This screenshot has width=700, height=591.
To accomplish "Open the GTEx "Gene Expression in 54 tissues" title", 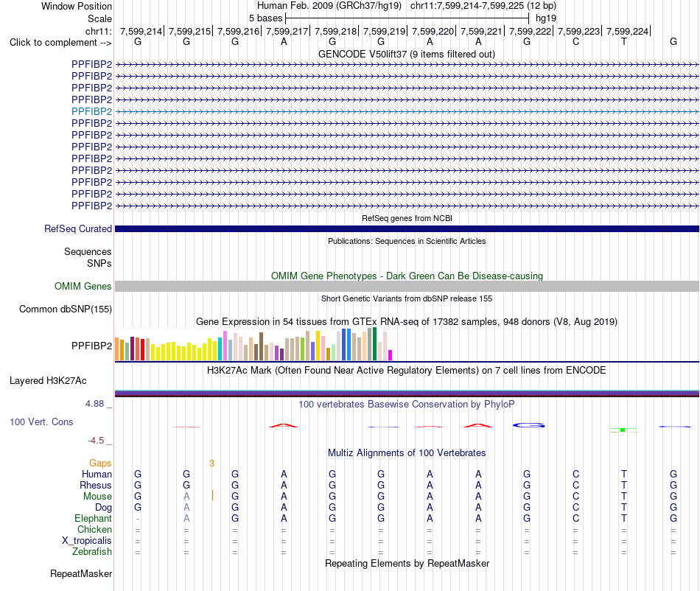I will pos(407,321).
